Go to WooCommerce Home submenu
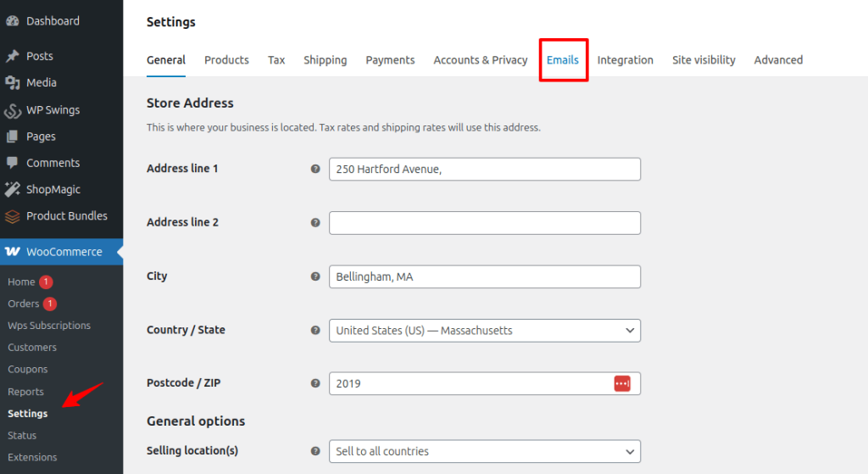Screen dimensions: 868x474 21,282
